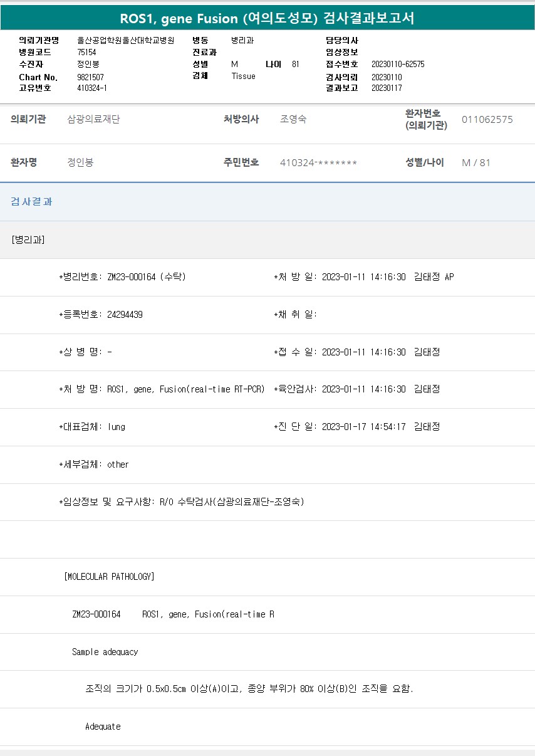Viewport: 535px width, 756px height.
Task: Click the patient number 011062575
Action: pos(487,120)
